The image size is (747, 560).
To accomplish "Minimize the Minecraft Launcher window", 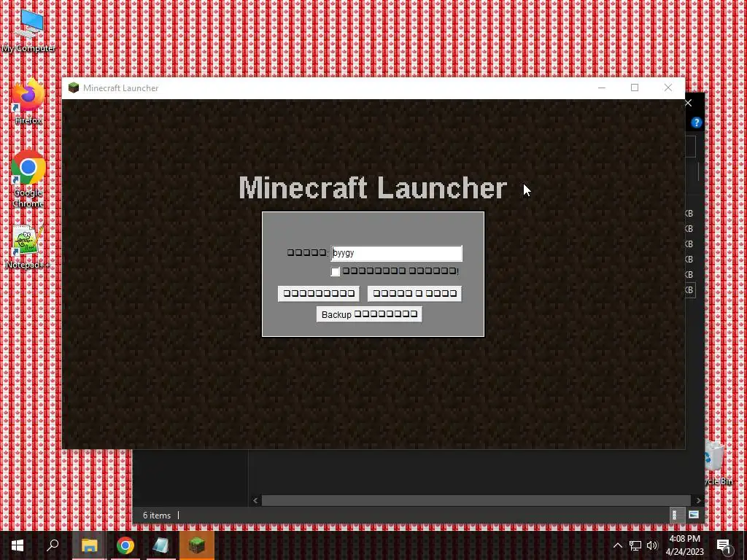I will (x=602, y=87).
